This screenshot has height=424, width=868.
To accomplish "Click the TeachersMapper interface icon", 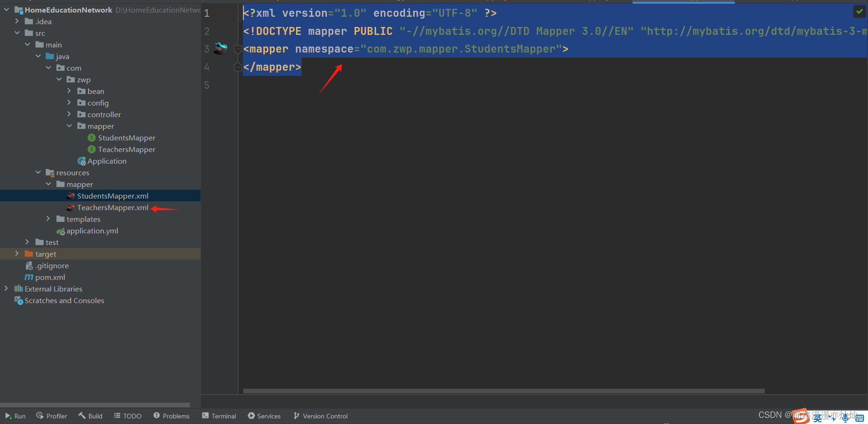I will pos(92,149).
